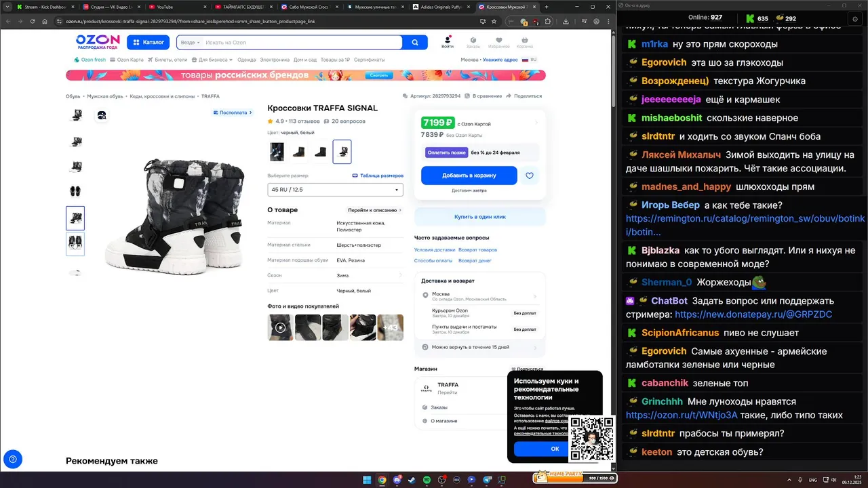Open the Войти profile icon

pyautogui.click(x=448, y=42)
